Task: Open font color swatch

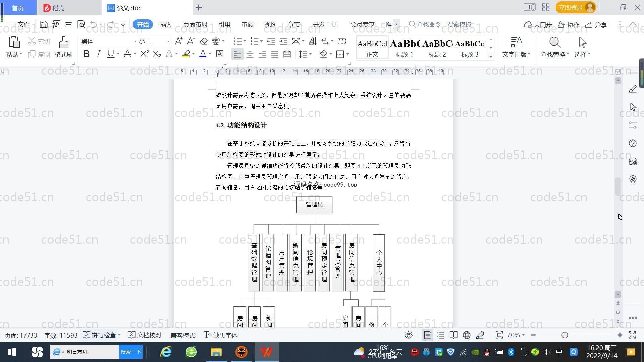Action: (203, 54)
